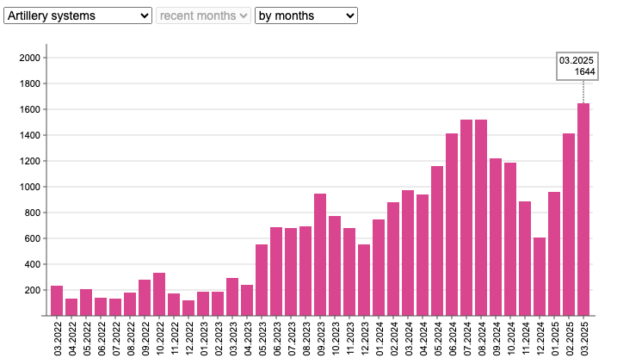617x364 pixels.
Task: Click the 07.2024 x-axis date label
Action: coord(467,339)
